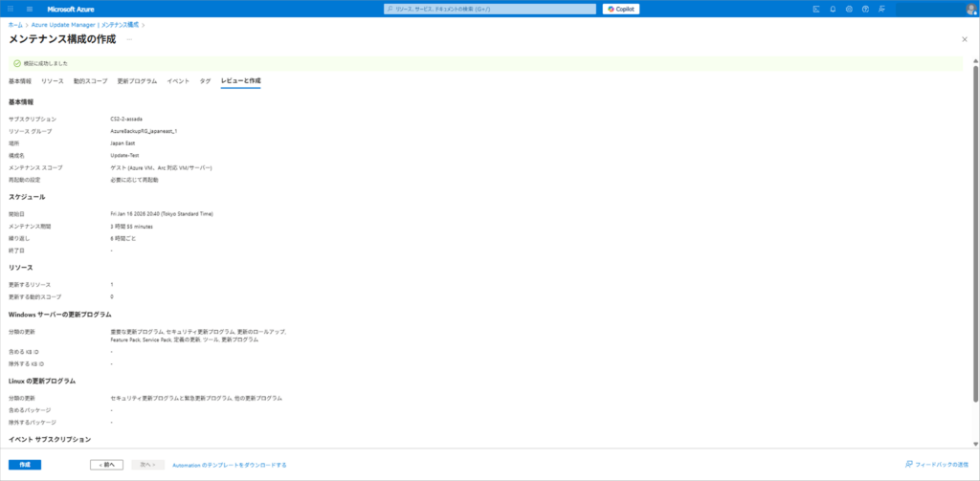Screen dimensions: 980x481
Task: Open the more options ellipsis beside title
Action: coord(129,39)
